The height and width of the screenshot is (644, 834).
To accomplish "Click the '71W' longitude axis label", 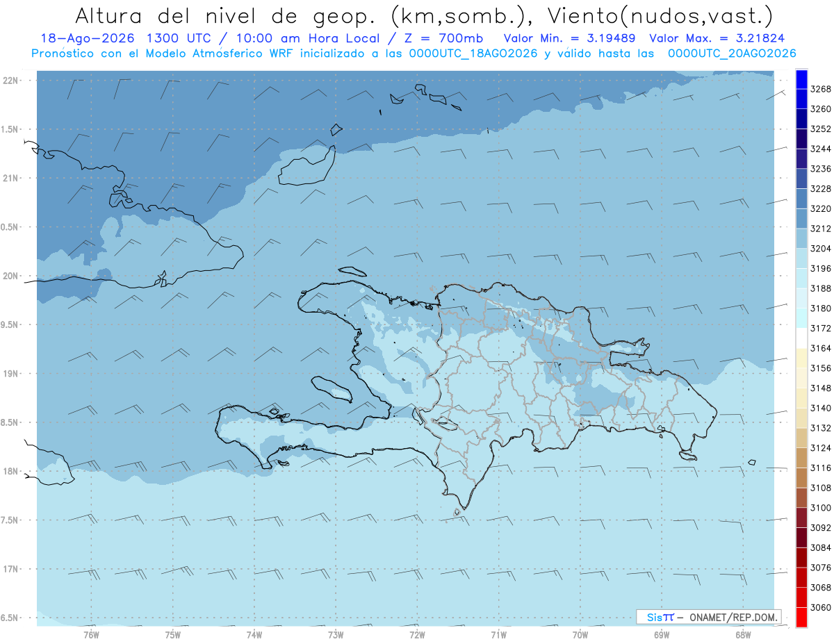I will click(x=498, y=635).
